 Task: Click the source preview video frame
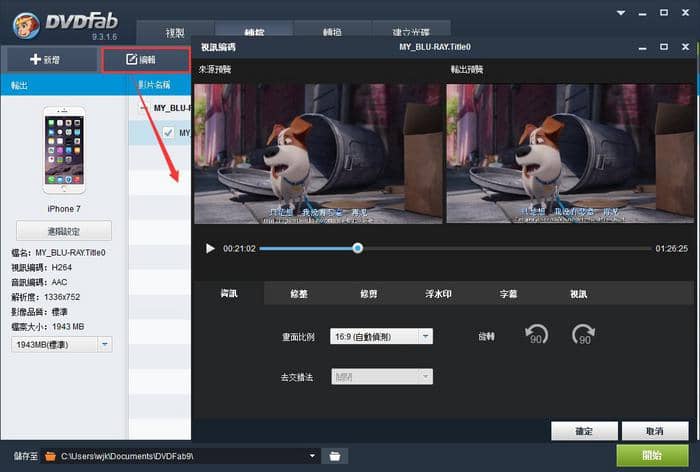[x=318, y=153]
